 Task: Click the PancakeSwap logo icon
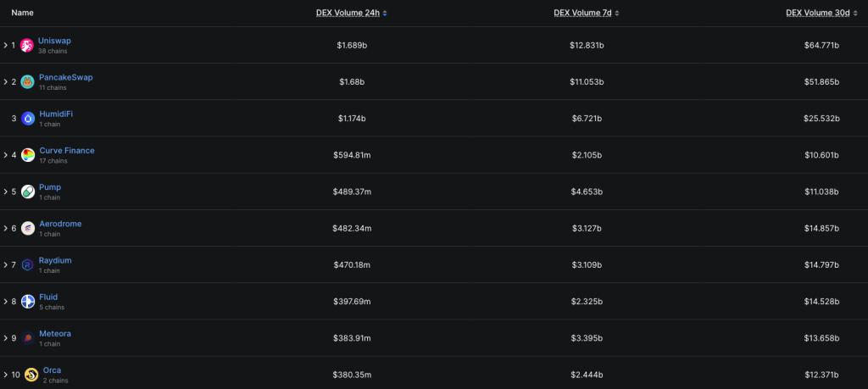click(27, 81)
